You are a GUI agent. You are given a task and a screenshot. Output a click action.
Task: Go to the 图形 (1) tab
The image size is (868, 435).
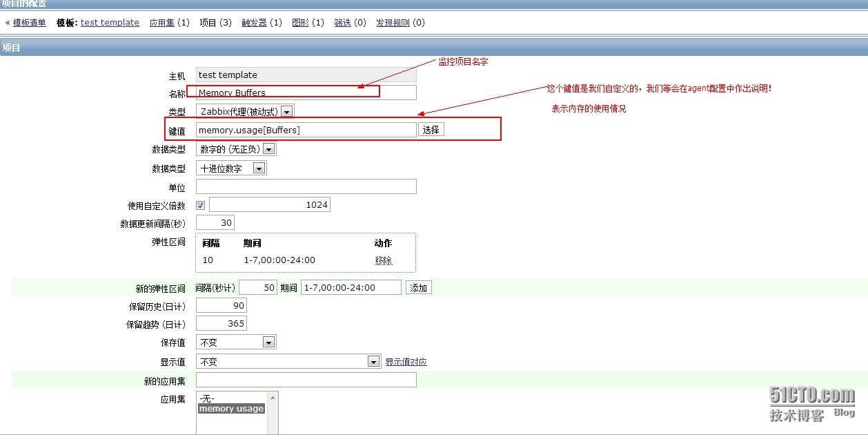point(308,23)
